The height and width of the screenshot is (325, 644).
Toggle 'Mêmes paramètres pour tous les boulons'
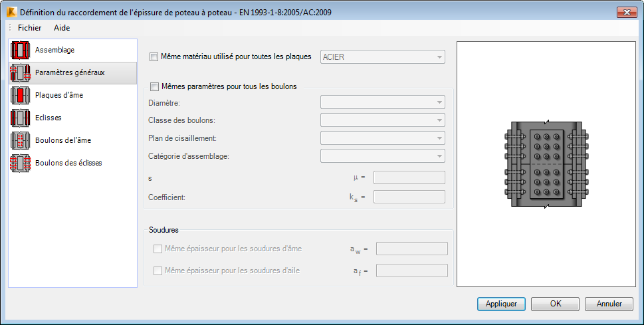click(x=155, y=86)
